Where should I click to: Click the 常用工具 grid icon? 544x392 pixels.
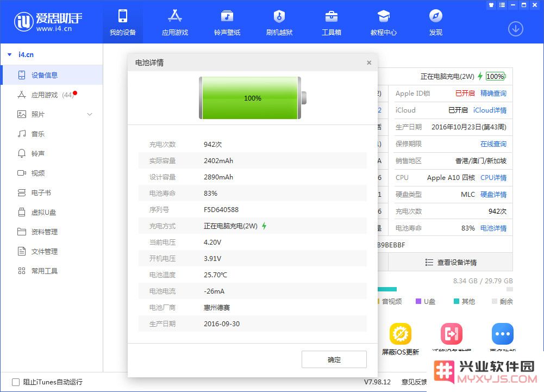[x=22, y=271]
